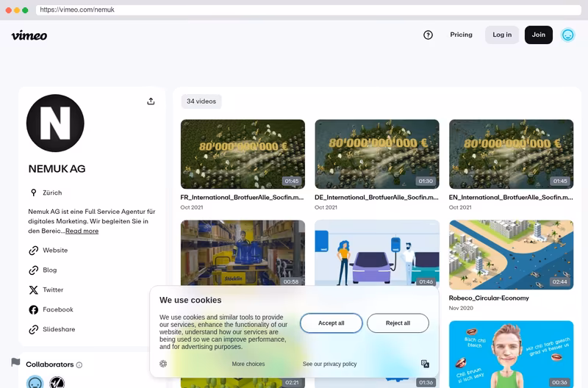
Task: Open the Website link
Action: (x=55, y=251)
